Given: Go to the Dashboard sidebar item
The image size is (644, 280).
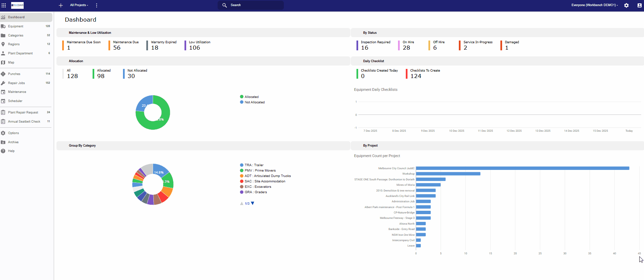Looking at the screenshot, I should [x=26, y=17].
